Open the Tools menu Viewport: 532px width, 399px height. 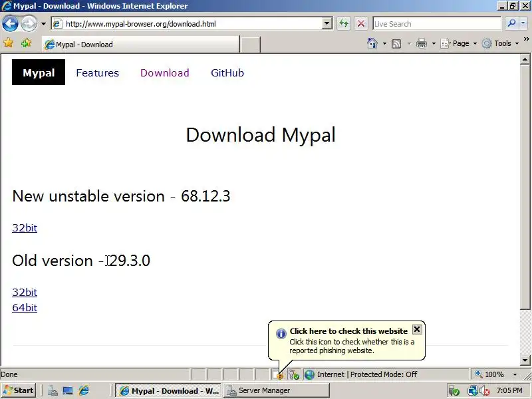(501, 43)
